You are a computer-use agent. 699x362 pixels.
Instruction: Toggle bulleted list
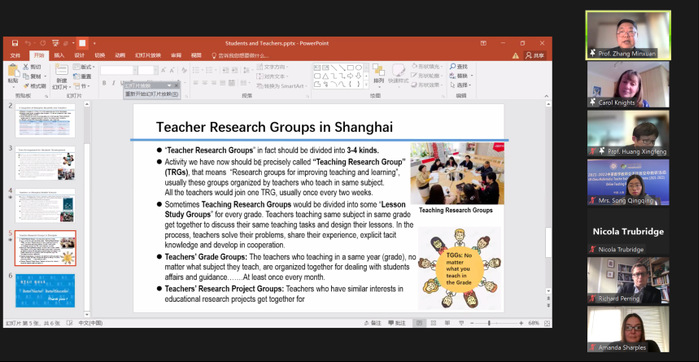pos(197,70)
